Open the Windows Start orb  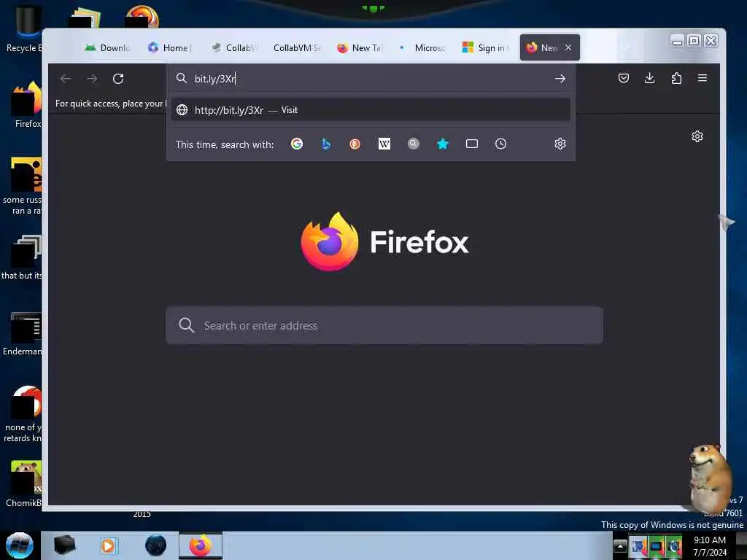20,545
